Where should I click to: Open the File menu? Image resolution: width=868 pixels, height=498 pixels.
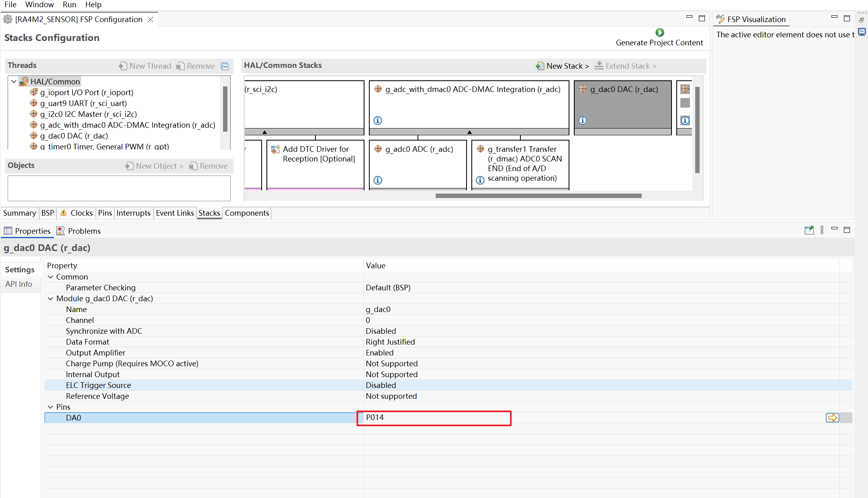point(10,4)
